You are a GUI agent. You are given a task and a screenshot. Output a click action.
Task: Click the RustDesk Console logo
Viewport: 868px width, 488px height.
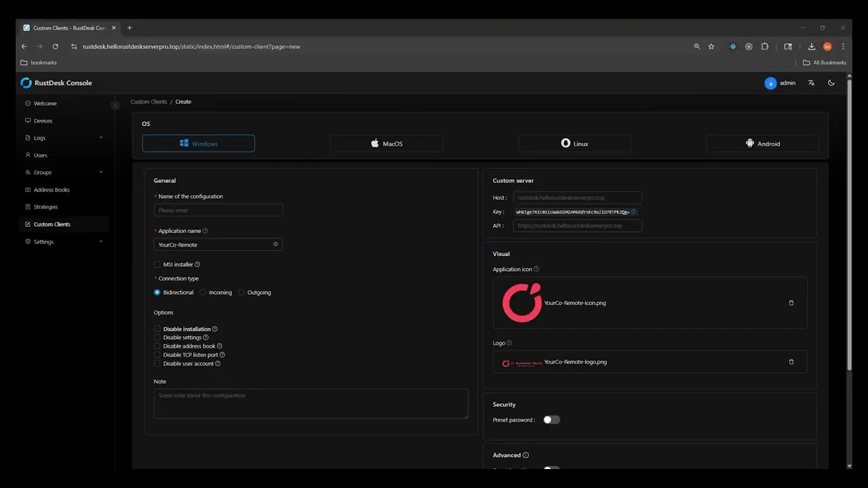tap(26, 83)
